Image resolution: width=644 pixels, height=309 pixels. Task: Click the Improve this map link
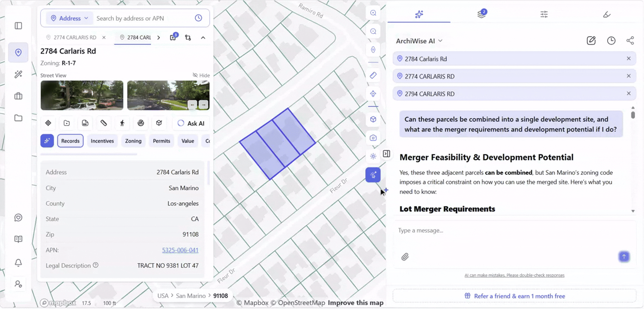pyautogui.click(x=356, y=303)
